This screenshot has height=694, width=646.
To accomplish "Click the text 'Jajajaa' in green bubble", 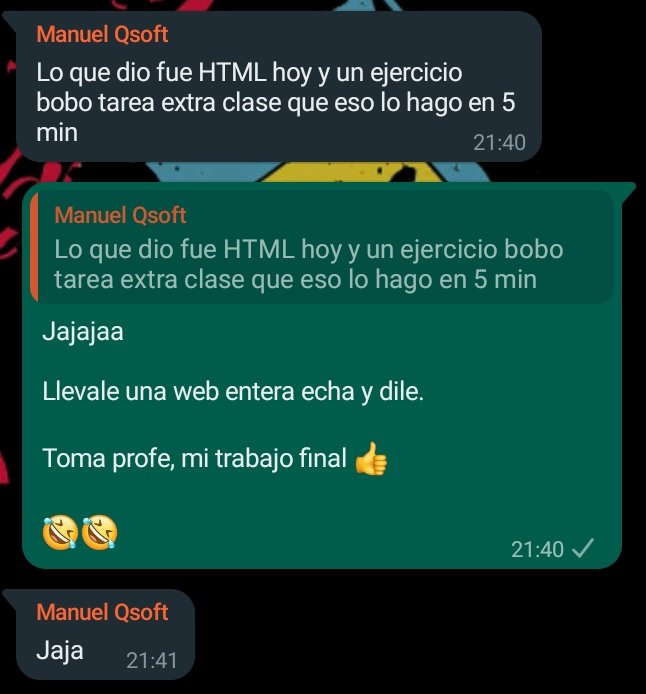I will (x=83, y=332).
